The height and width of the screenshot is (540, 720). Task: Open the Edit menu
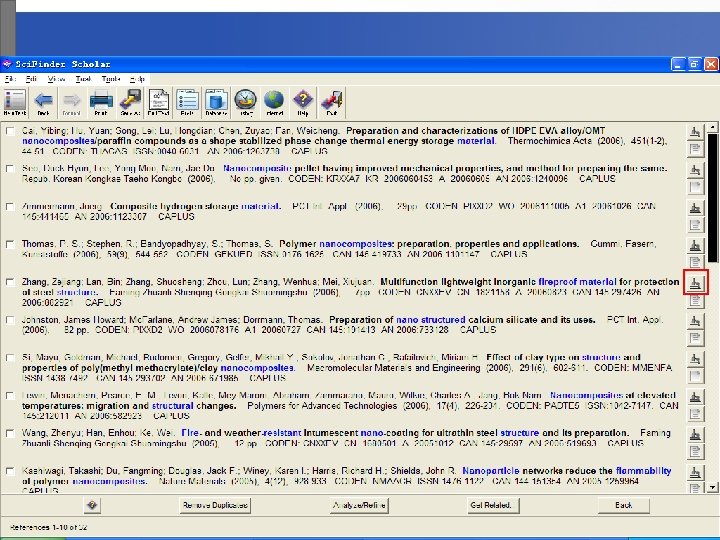31,79
